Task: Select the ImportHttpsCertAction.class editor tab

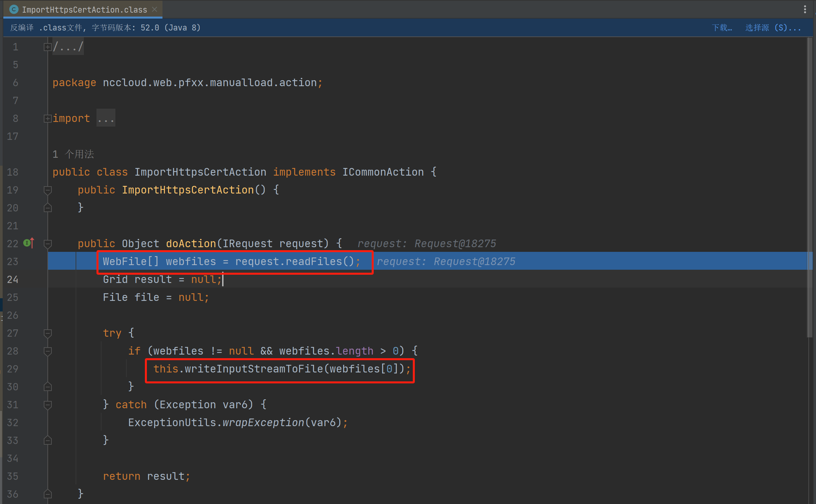Action: pyautogui.click(x=84, y=9)
